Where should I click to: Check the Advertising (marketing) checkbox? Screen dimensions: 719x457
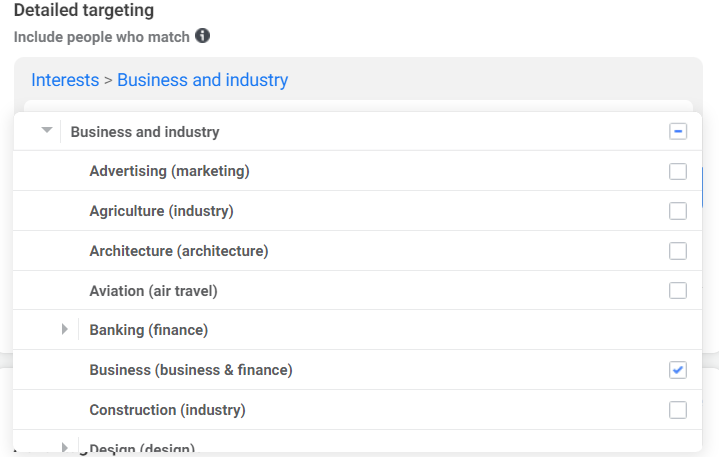click(x=678, y=171)
